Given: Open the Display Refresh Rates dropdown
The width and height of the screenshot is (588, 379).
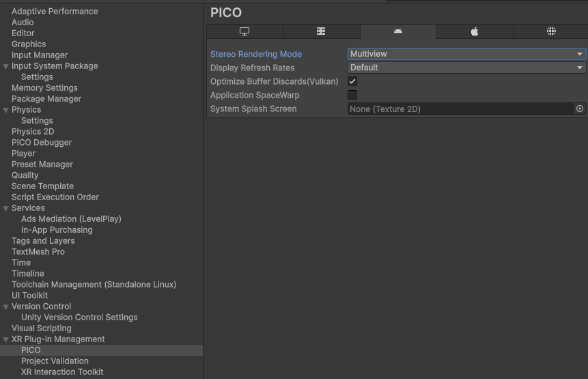Looking at the screenshot, I should [466, 68].
